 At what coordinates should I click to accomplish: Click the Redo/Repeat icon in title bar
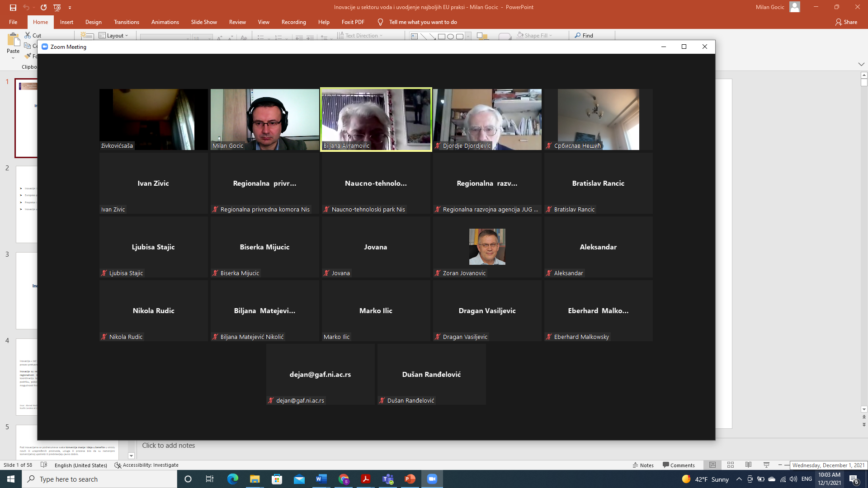point(43,7)
